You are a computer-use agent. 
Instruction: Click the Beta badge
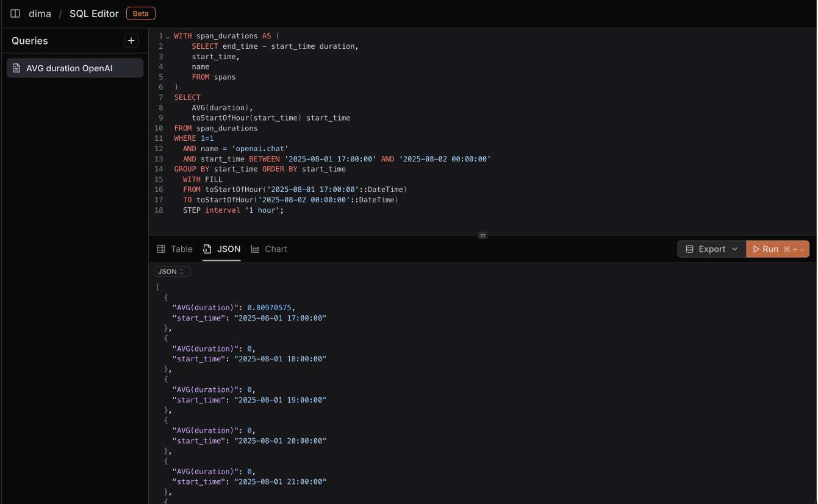point(141,13)
